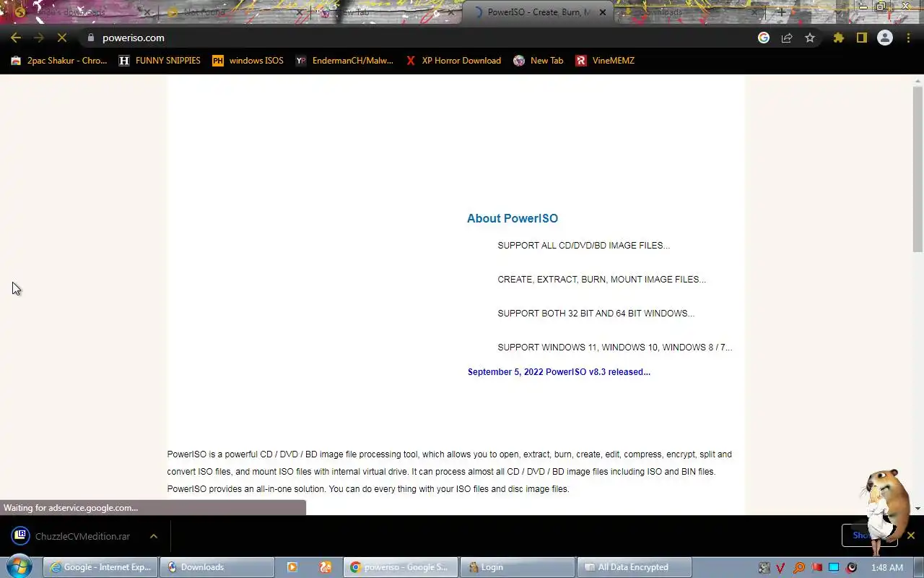Switch to the Downloads taskbar window
The height and width of the screenshot is (578, 924).
tap(217, 567)
